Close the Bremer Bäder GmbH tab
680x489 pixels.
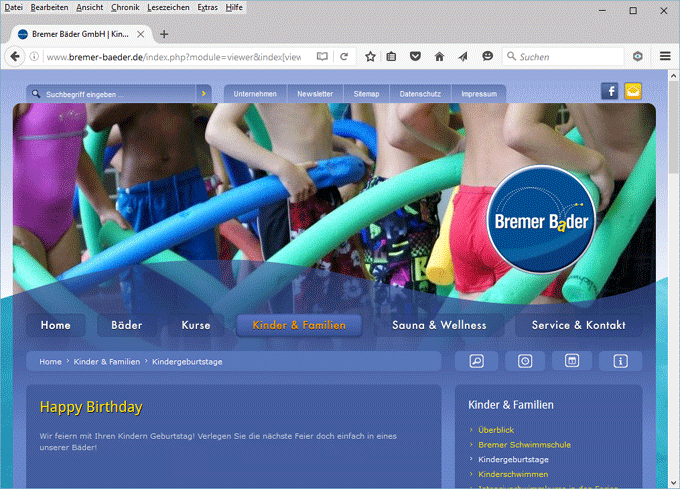coord(141,34)
